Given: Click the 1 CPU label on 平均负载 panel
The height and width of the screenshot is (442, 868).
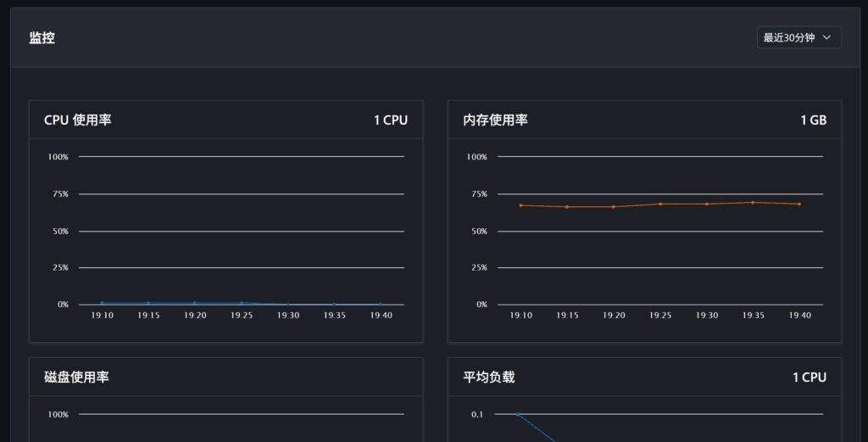Looking at the screenshot, I should click(810, 378).
